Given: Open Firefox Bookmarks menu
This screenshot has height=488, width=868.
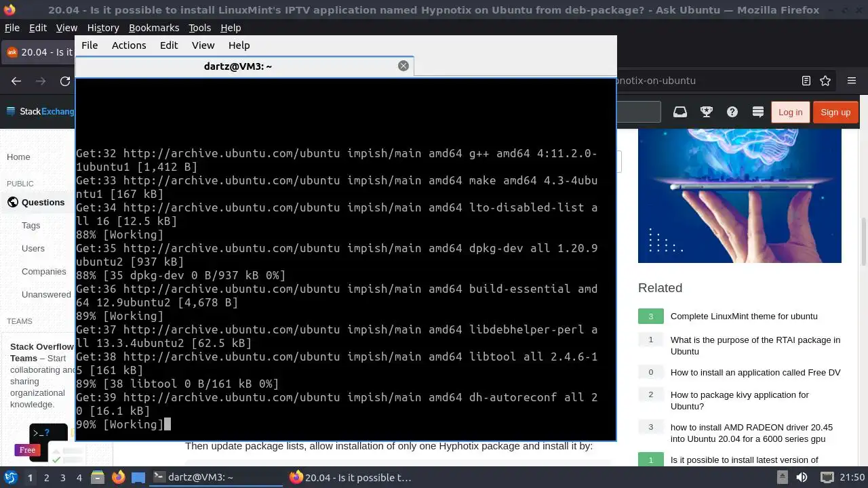Looking at the screenshot, I should [x=154, y=28].
